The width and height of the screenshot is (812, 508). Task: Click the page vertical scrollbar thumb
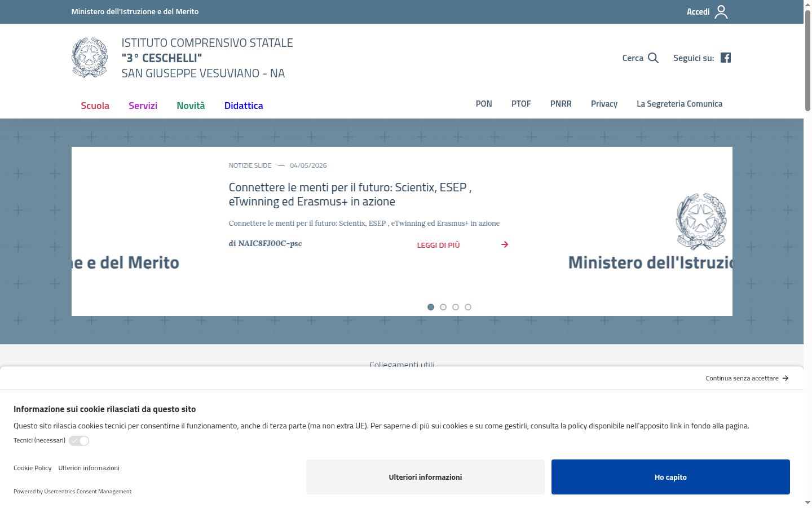(807, 61)
